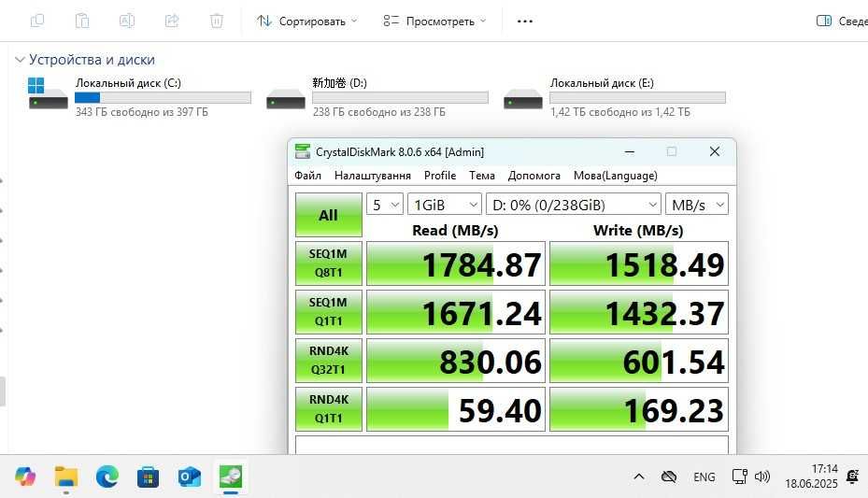Viewport: 868px width, 498px height.
Task: Click the Copy icon in Explorer toolbar
Action: [37, 21]
